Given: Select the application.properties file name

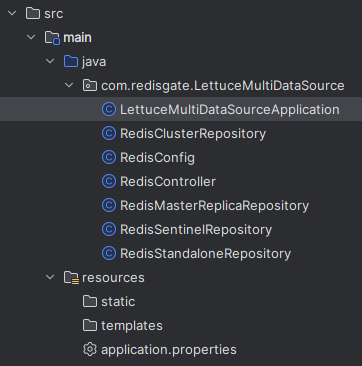Looking at the screenshot, I should pyautogui.click(x=169, y=350).
